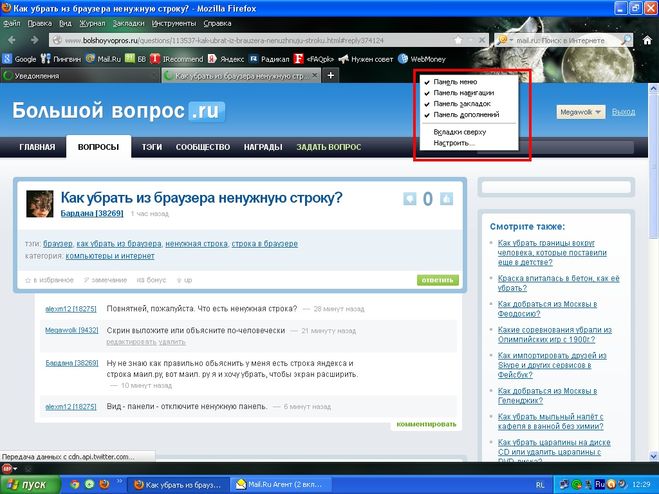The image size is (659, 494).
Task: Open the Megawolk user dropdown
Action: (x=581, y=112)
